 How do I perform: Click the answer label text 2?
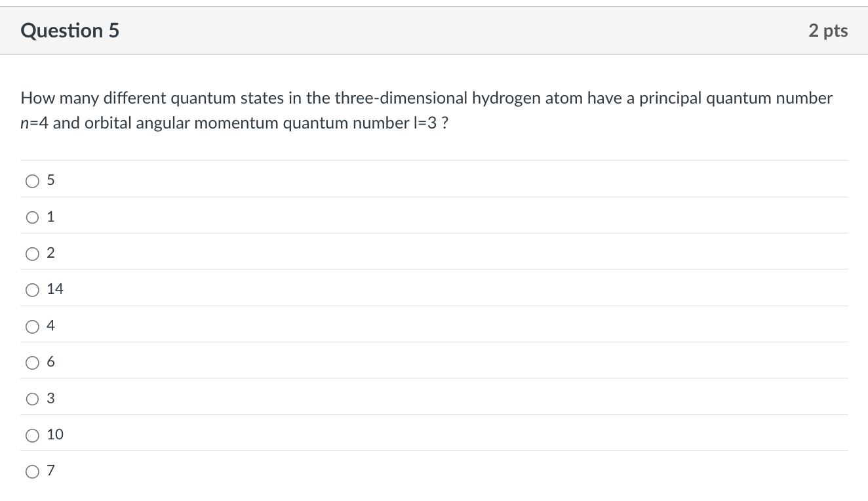point(50,253)
